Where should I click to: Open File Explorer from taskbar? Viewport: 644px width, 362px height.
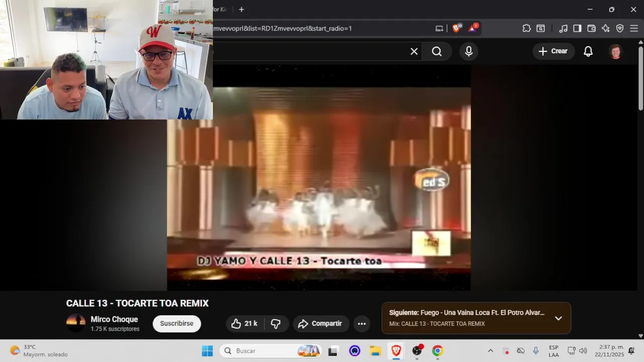[375, 351]
